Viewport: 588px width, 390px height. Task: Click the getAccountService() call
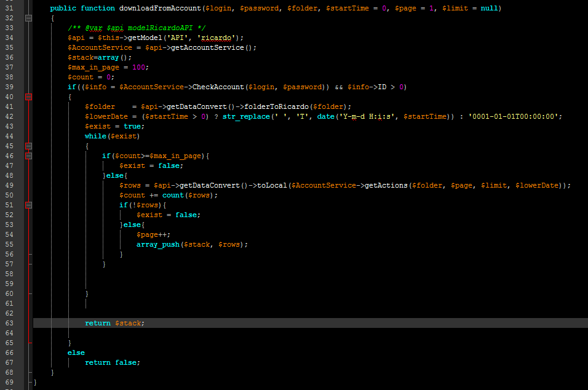tap(212, 47)
